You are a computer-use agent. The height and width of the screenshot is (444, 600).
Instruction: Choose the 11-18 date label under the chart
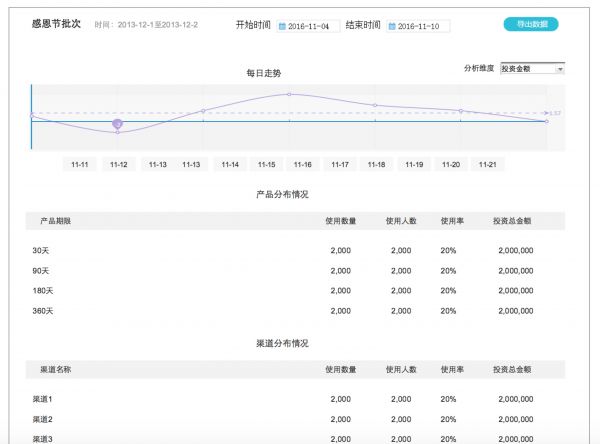376,164
